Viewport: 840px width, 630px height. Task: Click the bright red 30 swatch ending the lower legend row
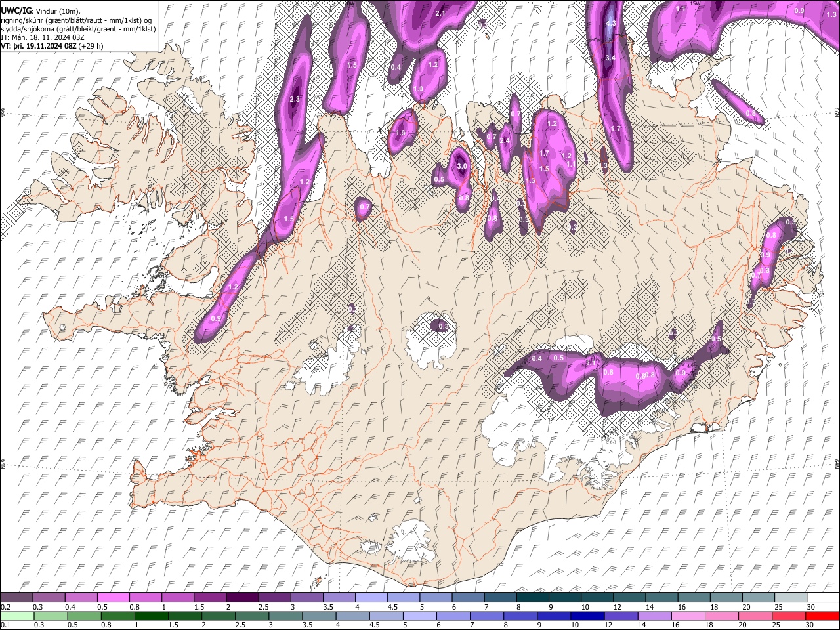pos(822,616)
